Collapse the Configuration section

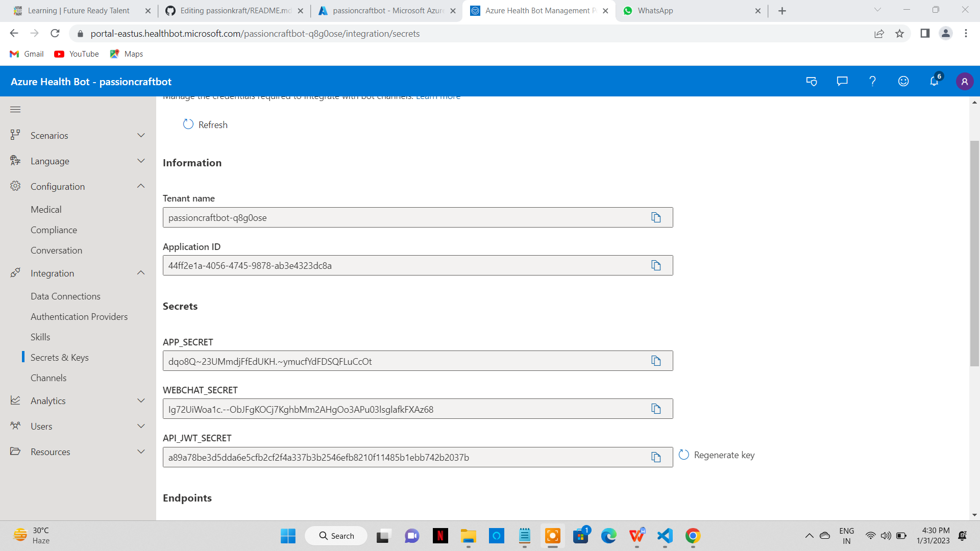click(141, 186)
